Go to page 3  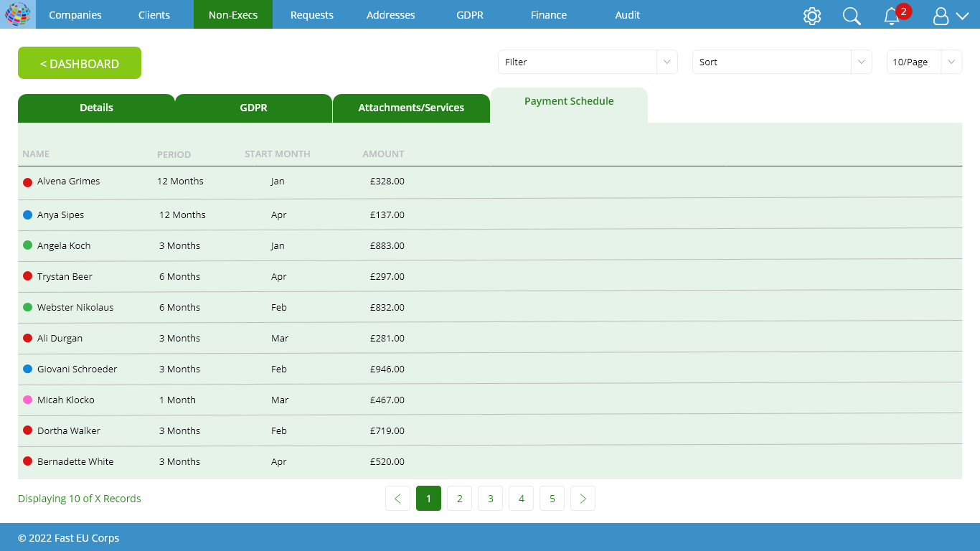click(490, 499)
